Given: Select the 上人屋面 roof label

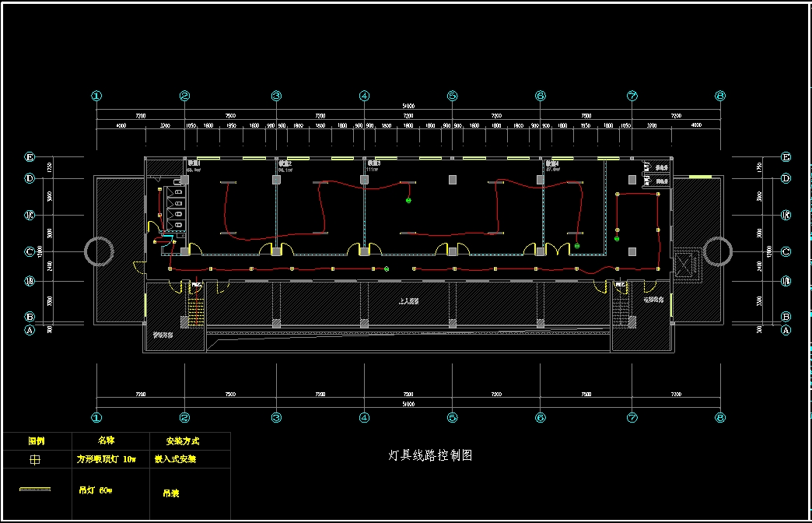Looking at the screenshot, I should 408,300.
